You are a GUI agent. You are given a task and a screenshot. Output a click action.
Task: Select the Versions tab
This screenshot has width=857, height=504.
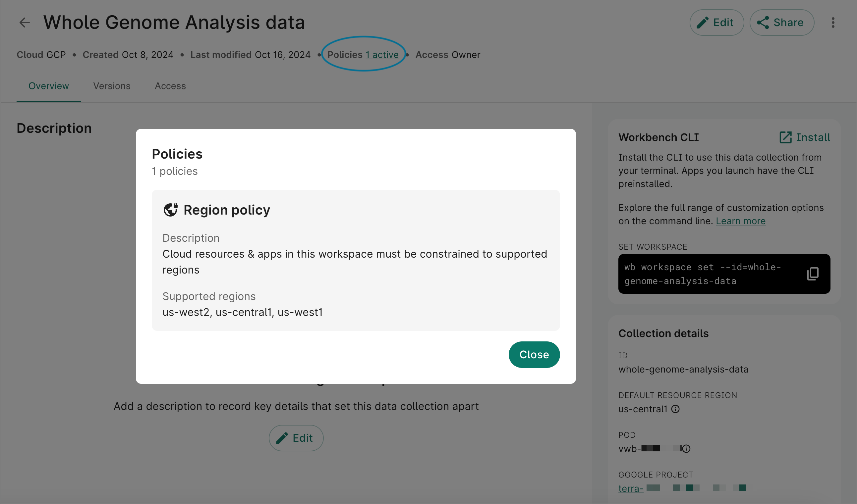coord(112,85)
